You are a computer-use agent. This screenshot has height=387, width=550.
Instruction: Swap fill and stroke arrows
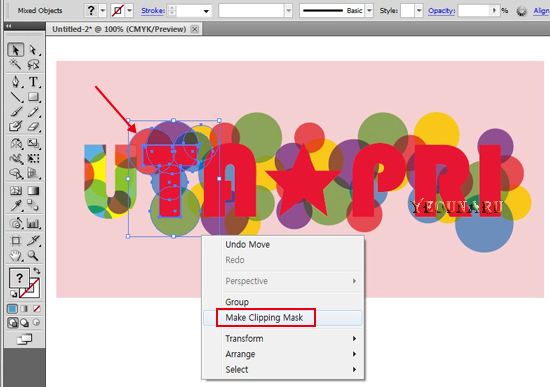point(36,271)
